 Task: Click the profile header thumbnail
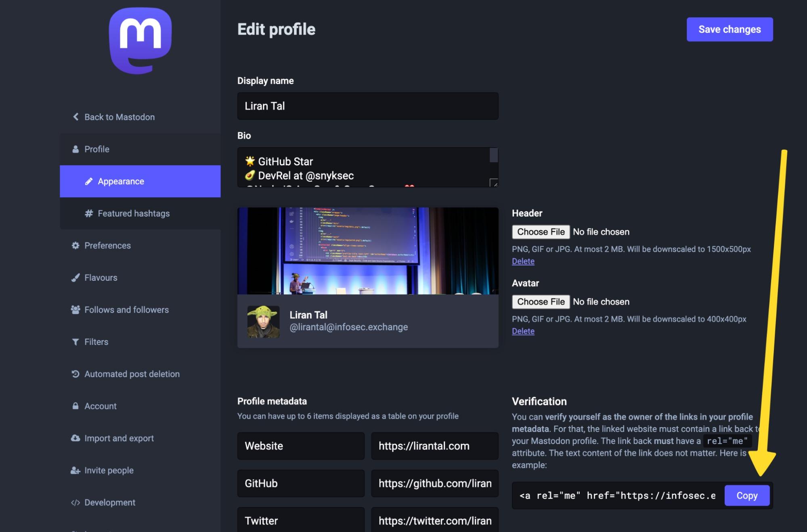click(x=368, y=250)
